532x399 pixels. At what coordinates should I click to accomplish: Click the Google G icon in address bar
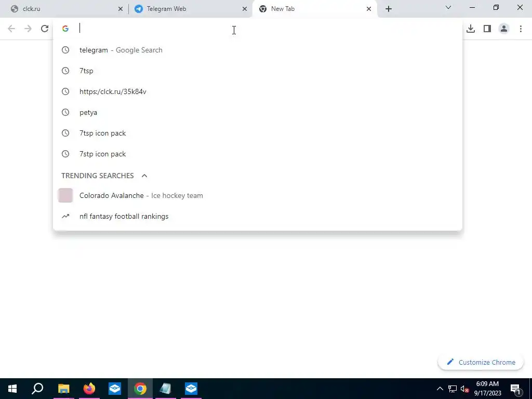coord(65,29)
